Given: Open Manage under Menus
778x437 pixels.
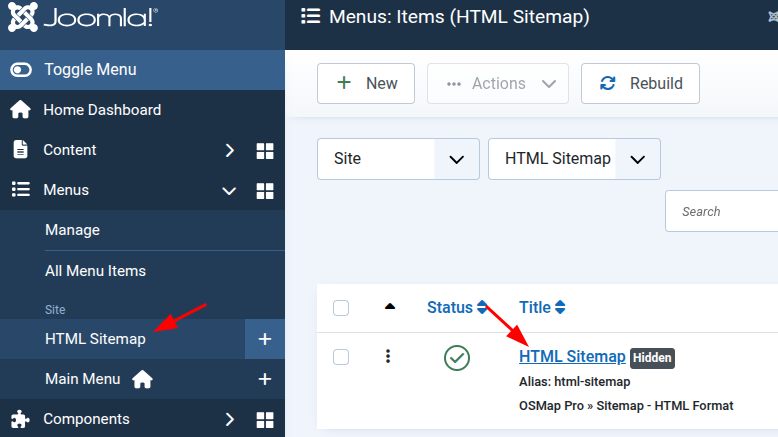Looking at the screenshot, I should (72, 230).
